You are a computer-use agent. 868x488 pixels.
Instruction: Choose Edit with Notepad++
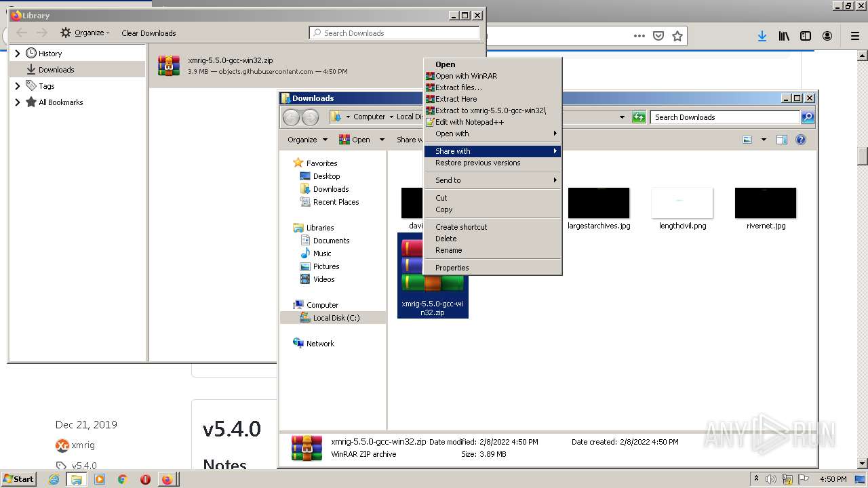coord(492,122)
